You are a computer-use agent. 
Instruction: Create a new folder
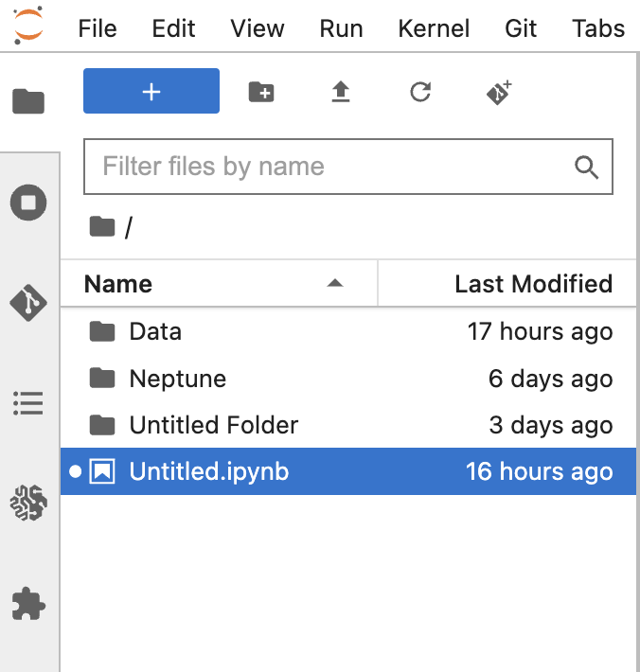point(260,92)
